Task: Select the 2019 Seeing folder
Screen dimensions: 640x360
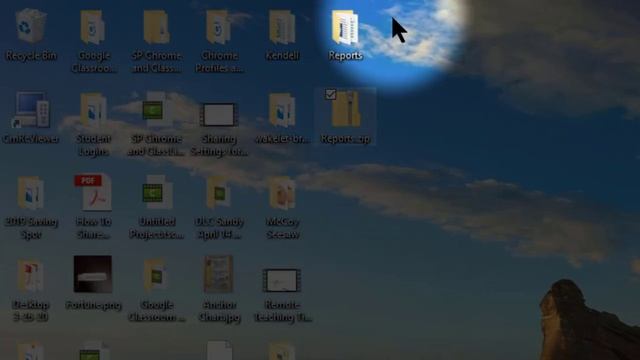Action: pos(31,193)
